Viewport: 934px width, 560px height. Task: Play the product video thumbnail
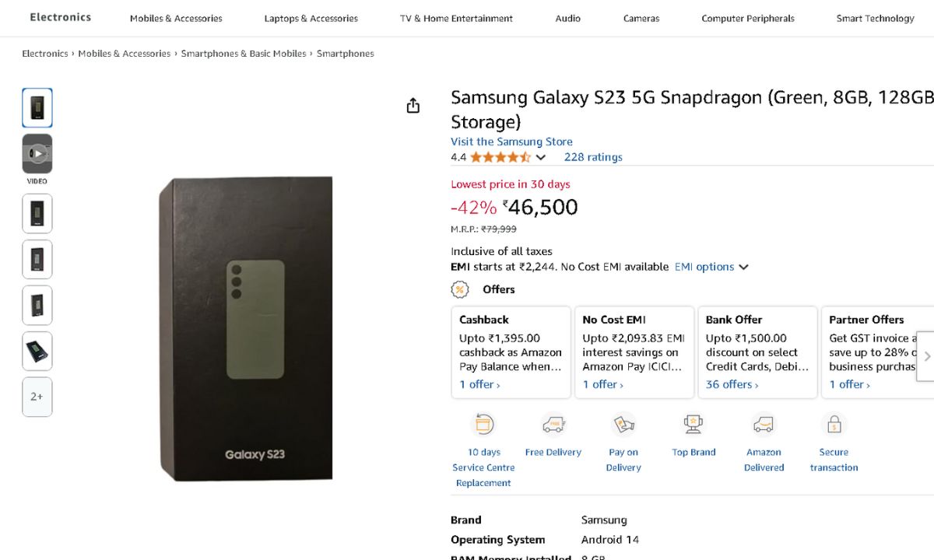[x=37, y=154]
